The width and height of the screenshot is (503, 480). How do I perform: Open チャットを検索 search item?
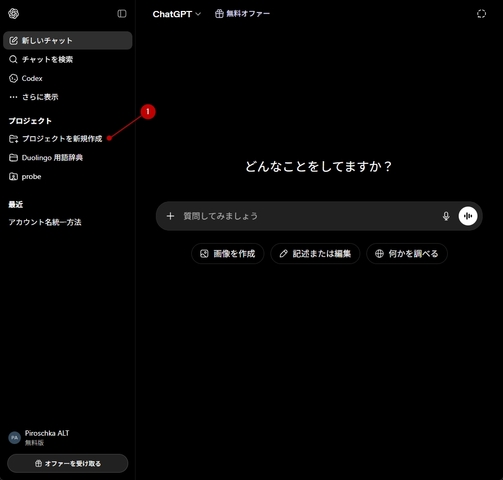[x=68, y=59]
